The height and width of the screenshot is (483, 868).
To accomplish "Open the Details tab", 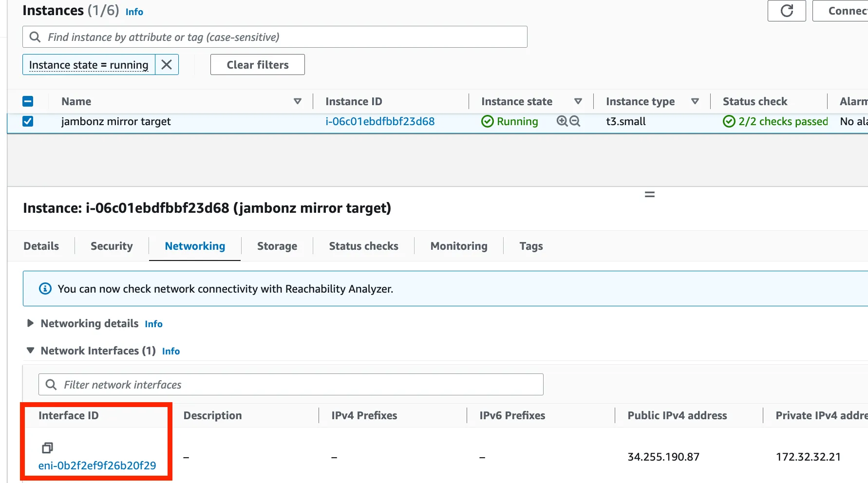I will click(x=41, y=246).
